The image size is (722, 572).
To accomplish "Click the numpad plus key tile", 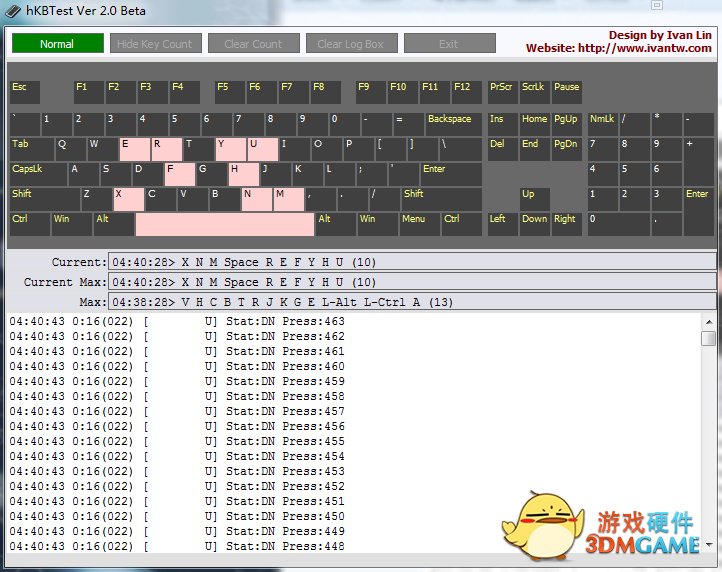I will (699, 162).
